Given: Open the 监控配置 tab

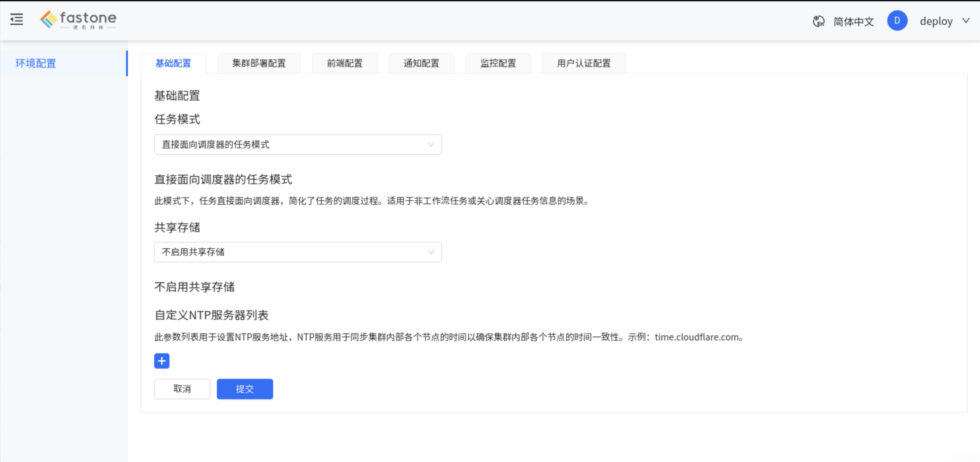Looking at the screenshot, I should pos(498,63).
